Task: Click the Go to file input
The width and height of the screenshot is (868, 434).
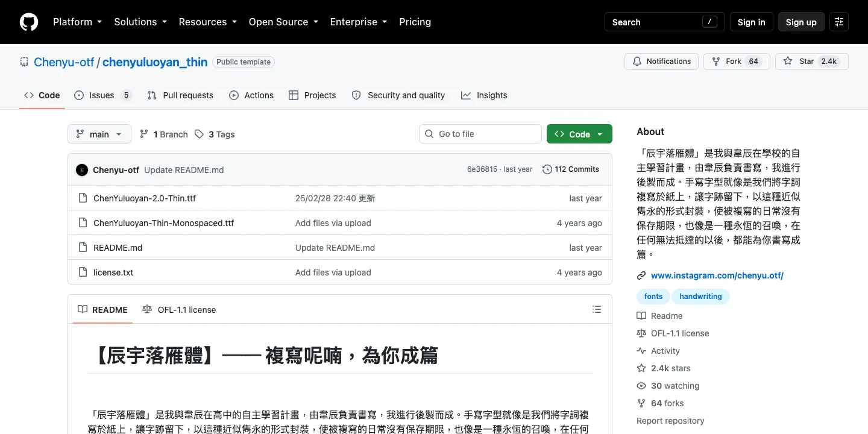Action: [480, 134]
